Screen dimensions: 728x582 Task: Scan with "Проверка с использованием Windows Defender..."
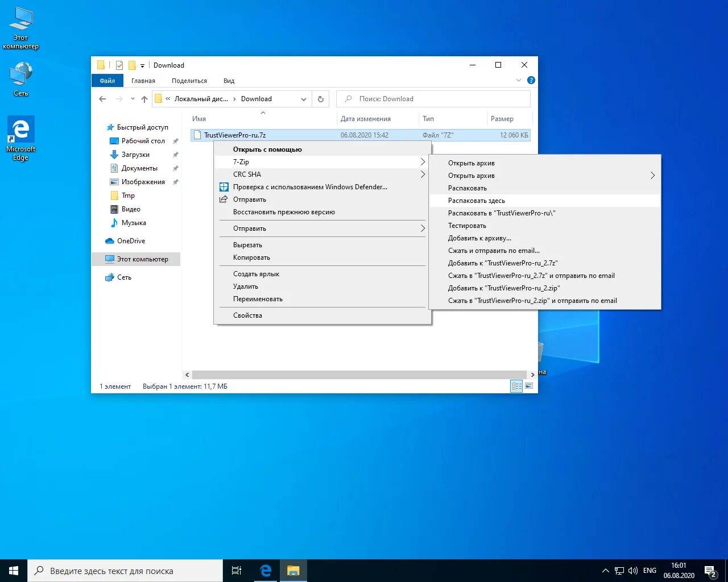tap(322, 187)
